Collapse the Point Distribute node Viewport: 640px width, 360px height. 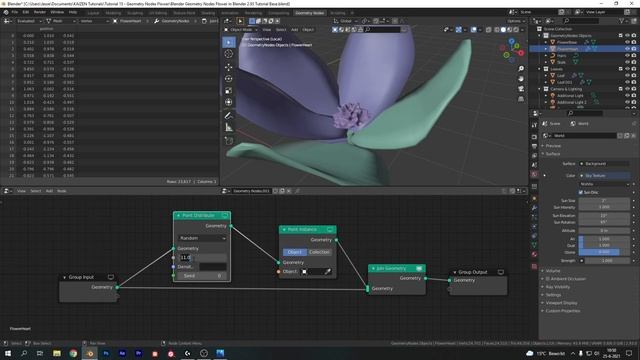click(178, 215)
